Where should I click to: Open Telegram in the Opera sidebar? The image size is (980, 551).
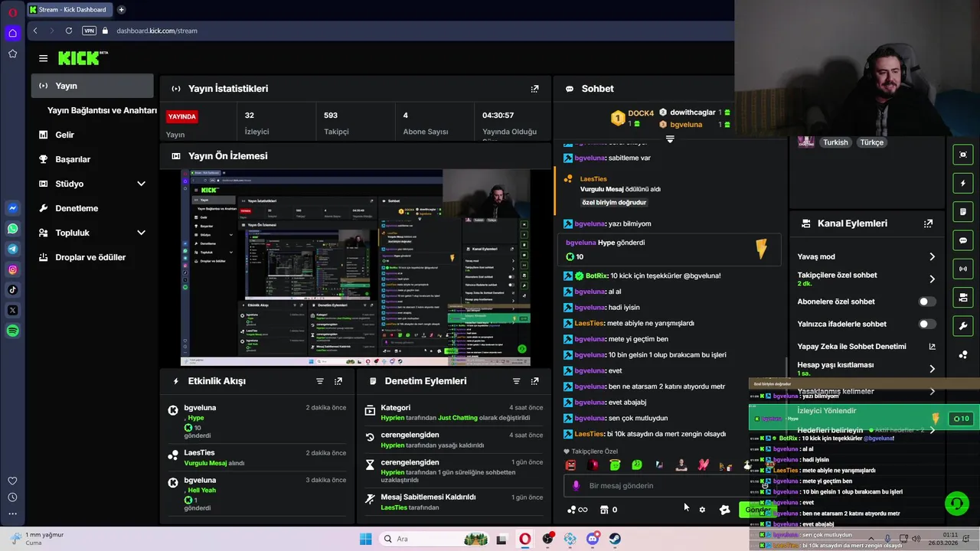(13, 249)
